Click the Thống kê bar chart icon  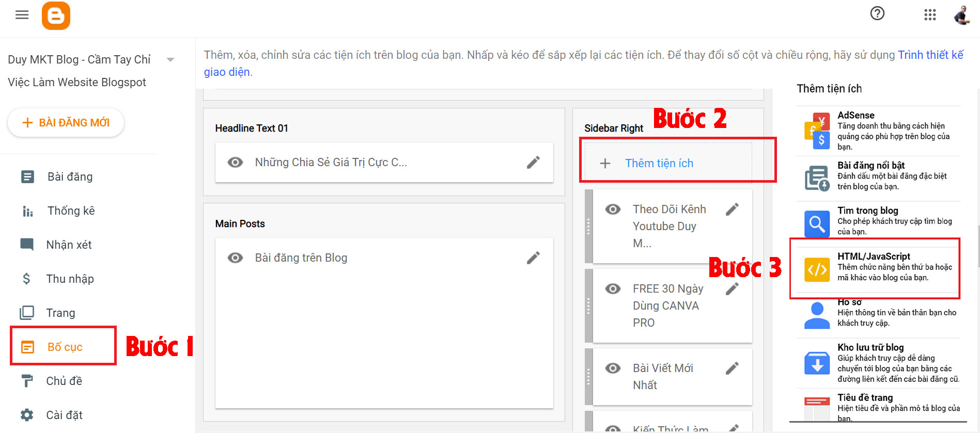(x=27, y=211)
